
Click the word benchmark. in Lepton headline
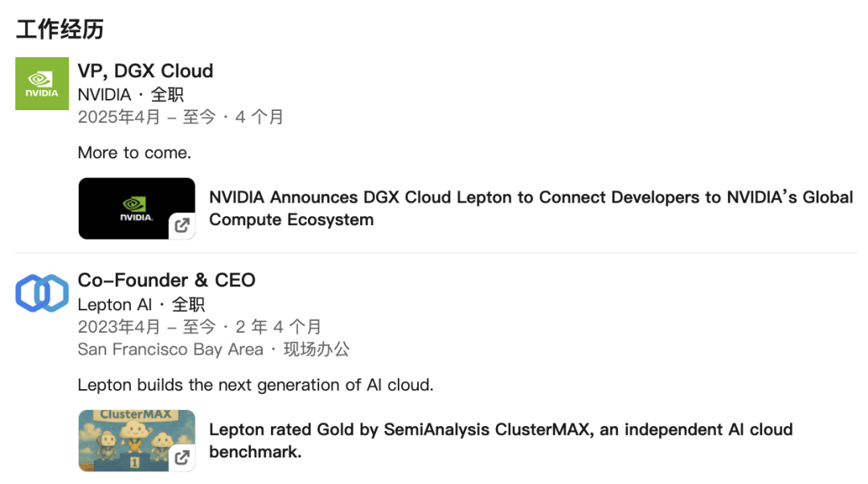[x=256, y=452]
